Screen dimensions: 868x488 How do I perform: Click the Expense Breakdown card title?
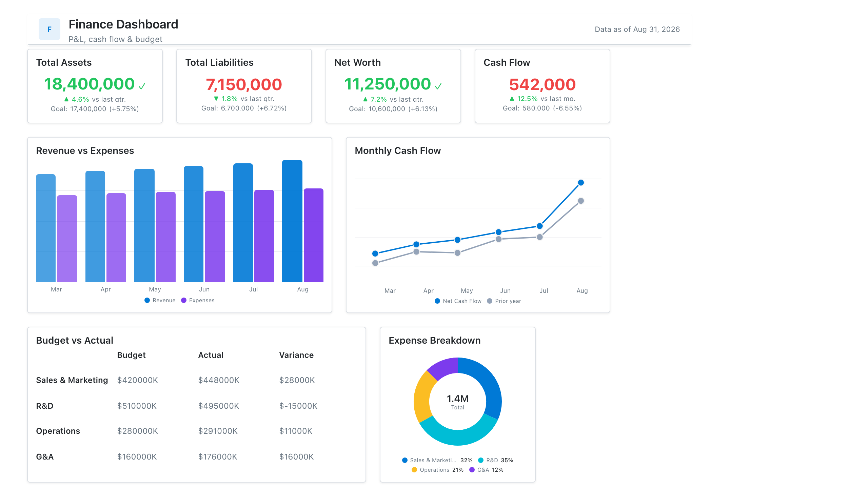click(435, 340)
